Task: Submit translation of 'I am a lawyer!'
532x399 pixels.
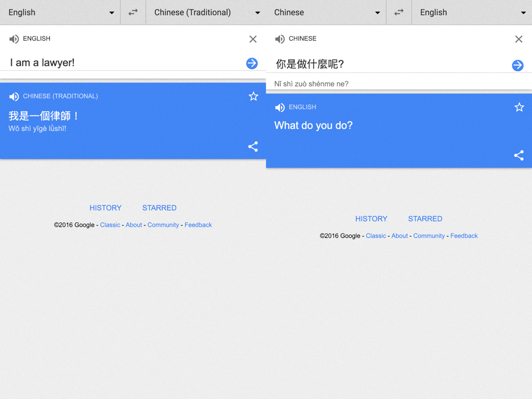Action: click(x=252, y=63)
